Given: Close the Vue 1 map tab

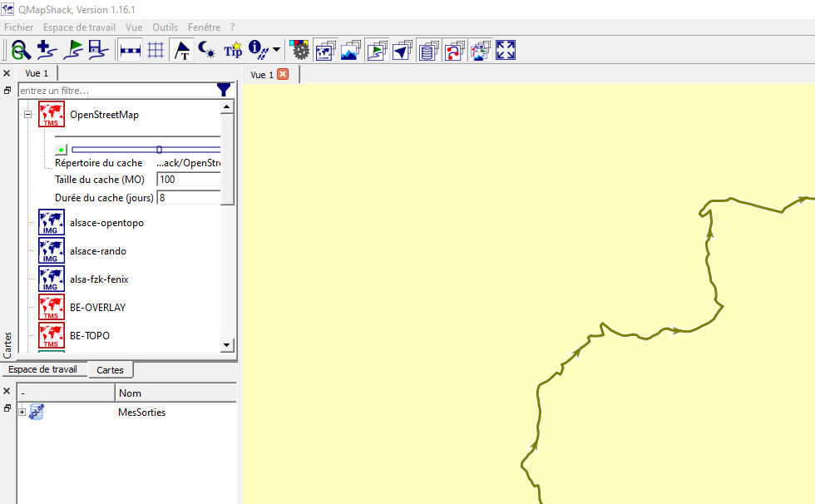Looking at the screenshot, I should (x=283, y=74).
